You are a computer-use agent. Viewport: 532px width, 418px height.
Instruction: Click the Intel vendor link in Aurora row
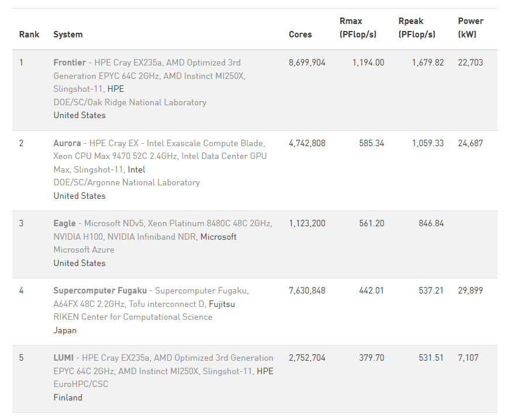coord(136,170)
